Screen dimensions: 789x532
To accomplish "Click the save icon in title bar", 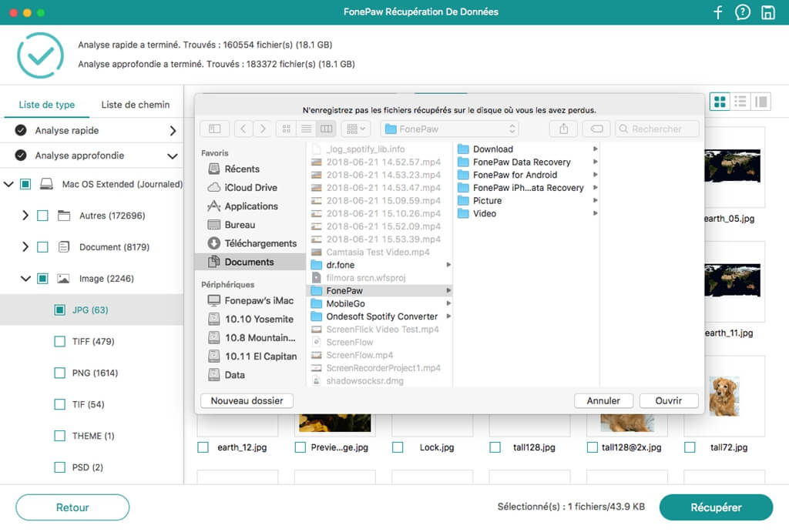I will (x=767, y=12).
